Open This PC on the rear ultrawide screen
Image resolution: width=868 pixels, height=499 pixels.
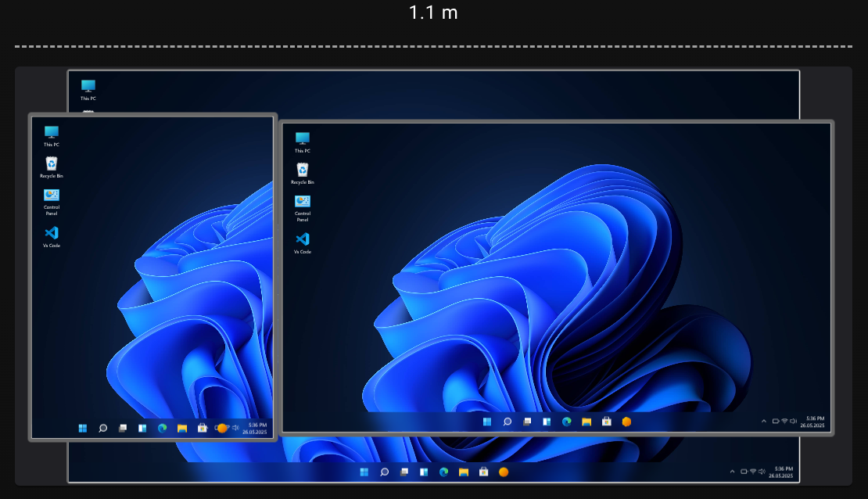88,90
